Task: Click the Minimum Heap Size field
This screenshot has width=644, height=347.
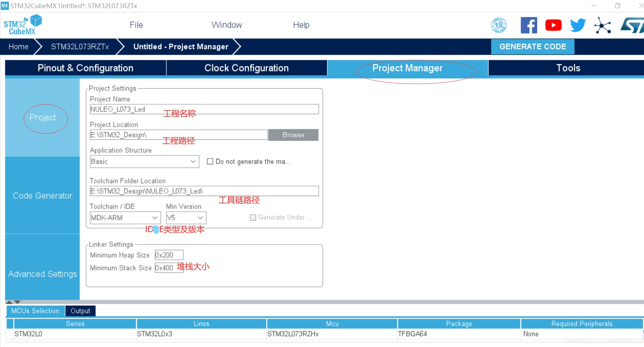Action: point(169,255)
